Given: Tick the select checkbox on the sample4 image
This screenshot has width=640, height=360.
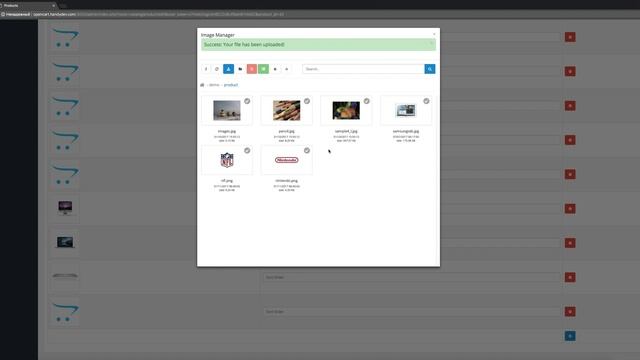Looking at the screenshot, I should 367,101.
